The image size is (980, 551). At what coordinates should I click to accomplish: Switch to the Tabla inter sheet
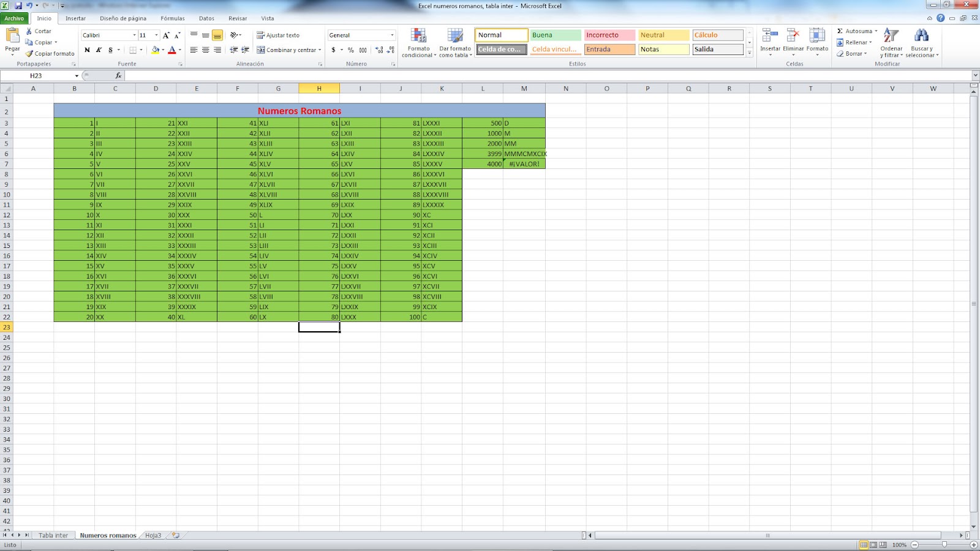[x=53, y=535]
